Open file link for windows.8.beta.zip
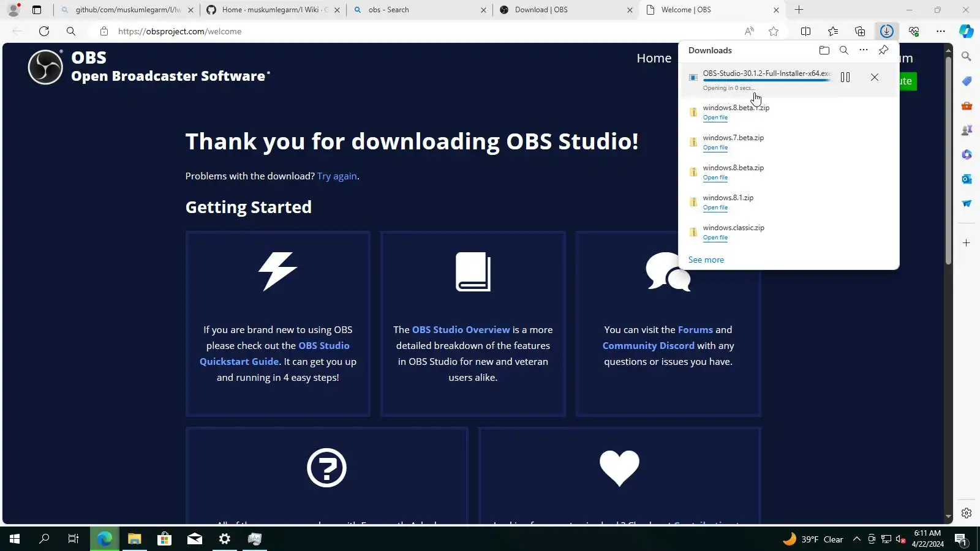 click(715, 178)
